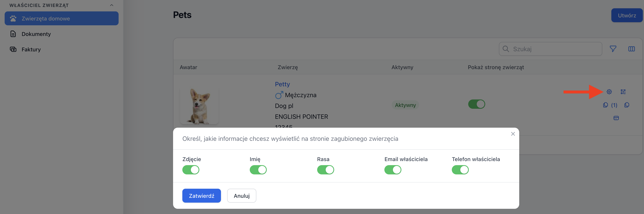Screen dimensions: 644x214
Task: Click the paw icon for Zwierzęta domowe
Action: tap(13, 18)
